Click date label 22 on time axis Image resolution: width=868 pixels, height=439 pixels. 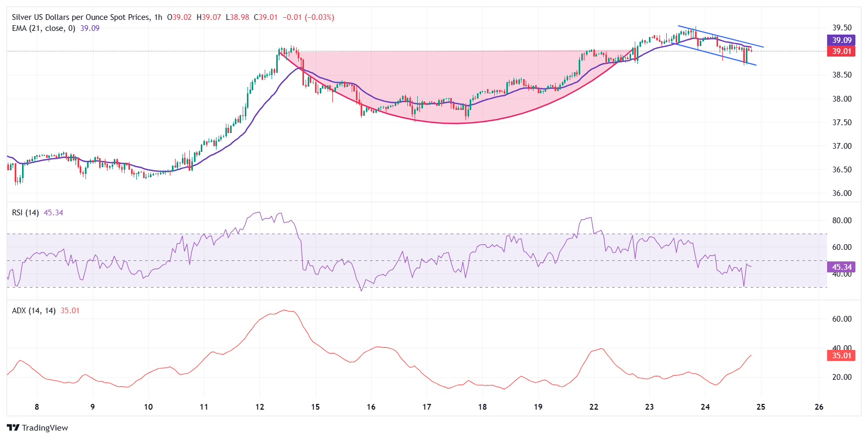click(594, 407)
